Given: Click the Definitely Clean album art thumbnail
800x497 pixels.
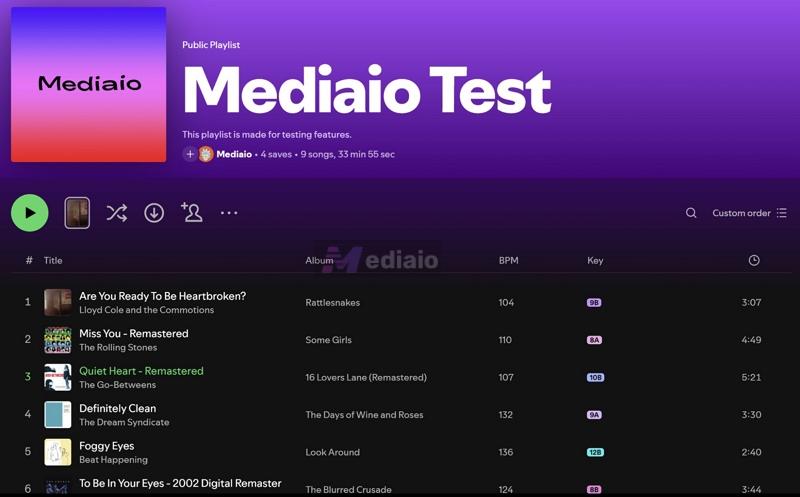Looking at the screenshot, I should click(x=58, y=414).
